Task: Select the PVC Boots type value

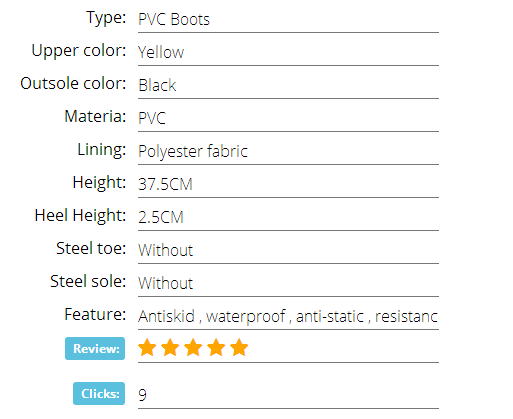Action: coord(174,19)
